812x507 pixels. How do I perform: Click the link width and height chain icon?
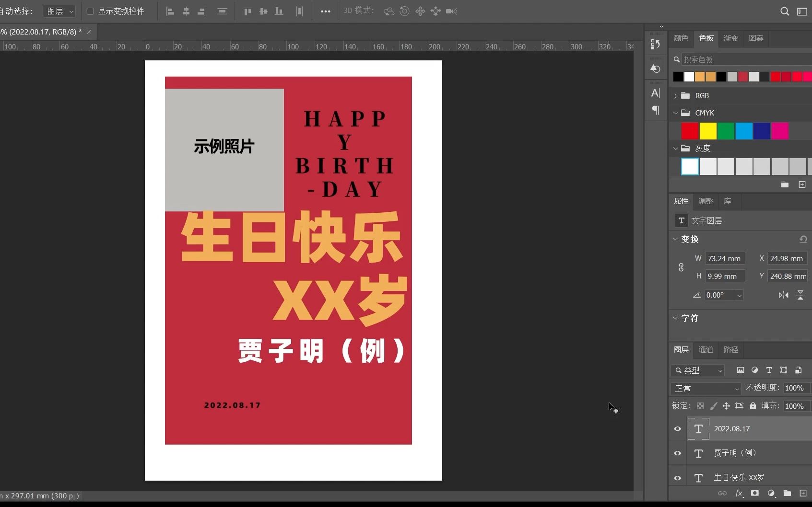(x=681, y=267)
